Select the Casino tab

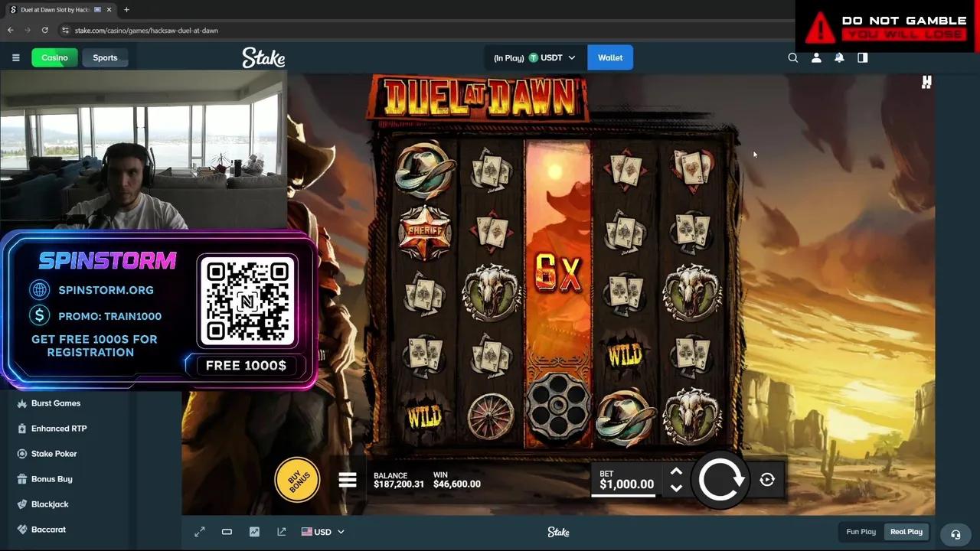click(x=54, y=57)
